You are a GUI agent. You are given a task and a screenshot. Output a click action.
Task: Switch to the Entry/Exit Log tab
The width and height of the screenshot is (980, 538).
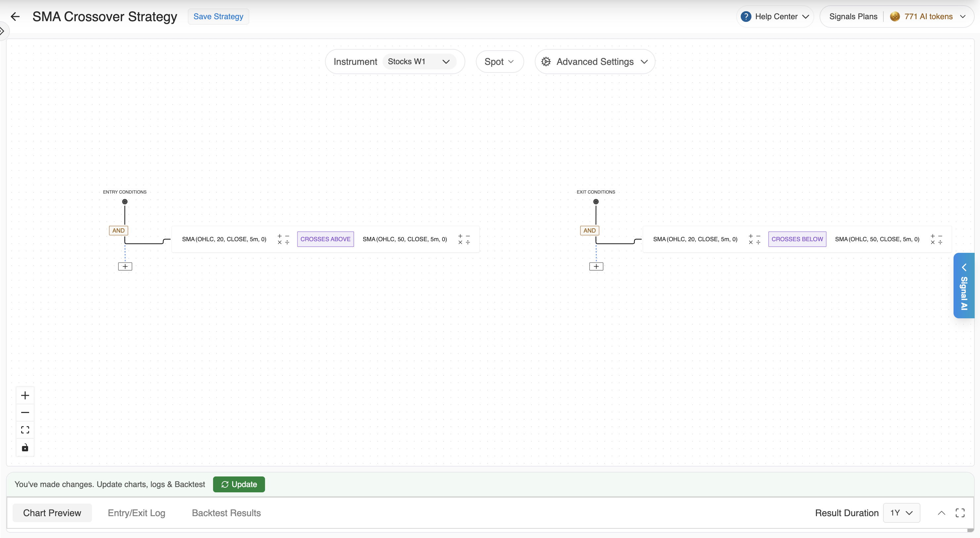coord(137,513)
